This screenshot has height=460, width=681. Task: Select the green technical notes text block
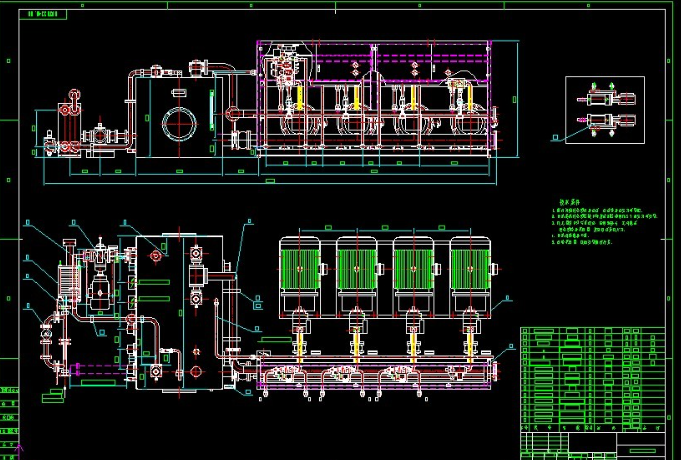605,222
